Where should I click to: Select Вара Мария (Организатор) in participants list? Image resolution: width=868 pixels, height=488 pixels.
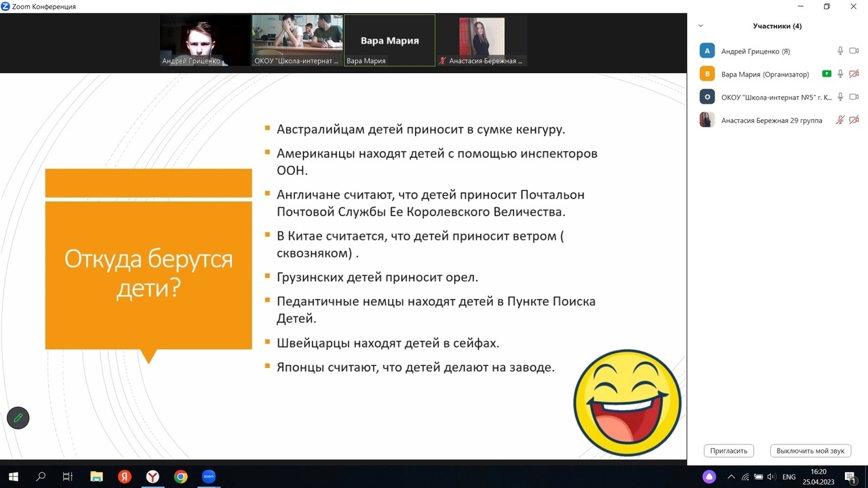point(764,75)
